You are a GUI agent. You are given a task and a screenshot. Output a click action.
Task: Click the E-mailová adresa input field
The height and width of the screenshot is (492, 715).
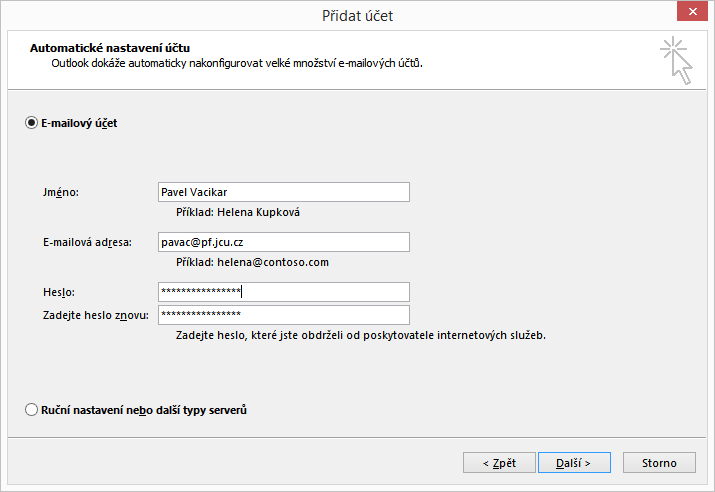pyautogui.click(x=284, y=242)
